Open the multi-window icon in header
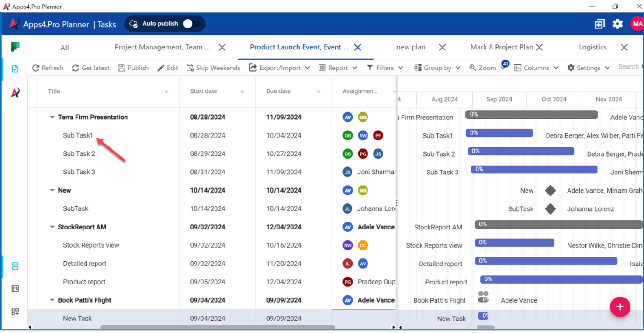Image resolution: width=644 pixels, height=333 pixels. click(x=599, y=24)
